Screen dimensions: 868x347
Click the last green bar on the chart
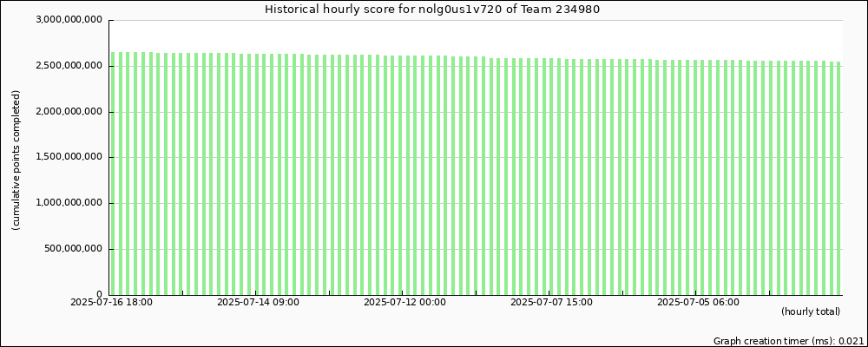(838, 178)
